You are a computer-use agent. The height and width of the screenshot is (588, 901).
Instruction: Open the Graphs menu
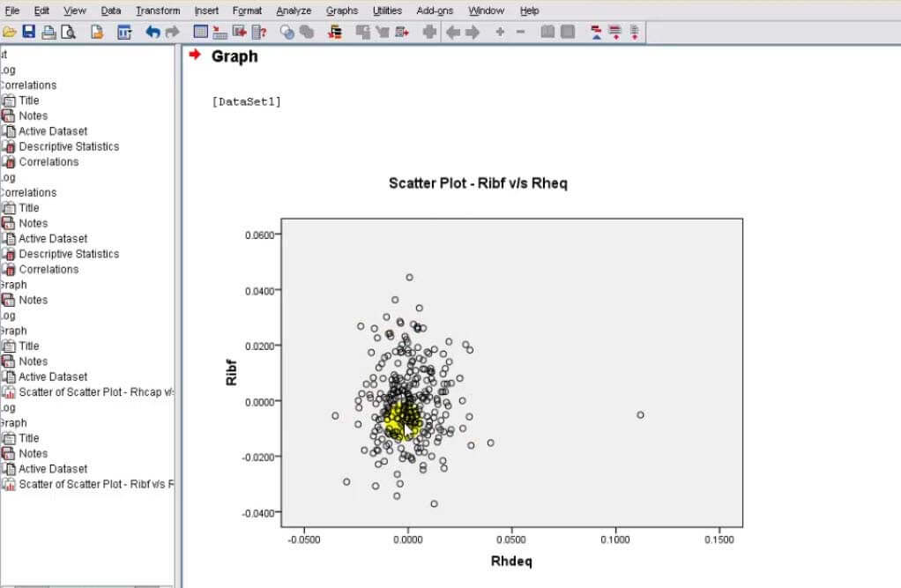click(342, 11)
